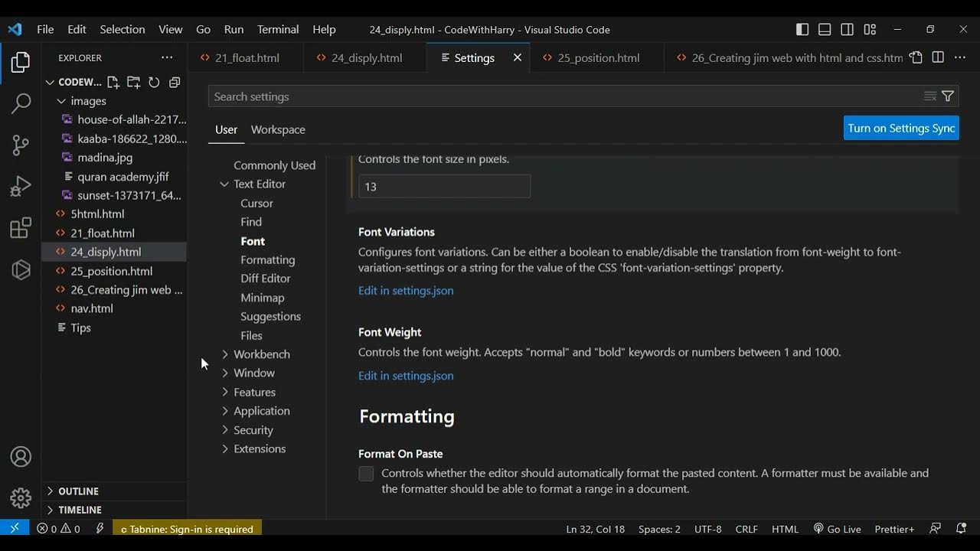This screenshot has width=980, height=551.
Task: Toggle the bottom panel layout icon
Action: click(825, 29)
